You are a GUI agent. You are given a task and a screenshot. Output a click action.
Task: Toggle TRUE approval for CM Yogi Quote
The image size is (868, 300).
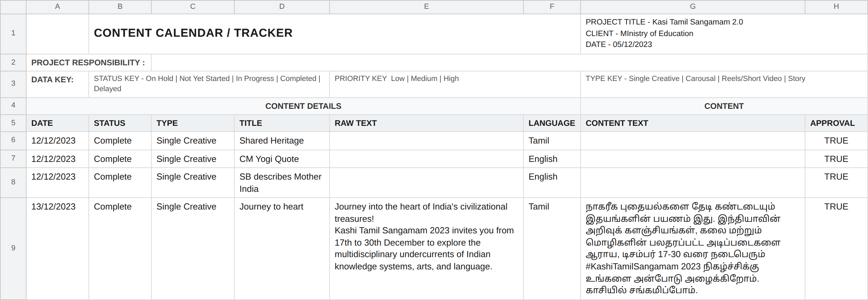836,159
